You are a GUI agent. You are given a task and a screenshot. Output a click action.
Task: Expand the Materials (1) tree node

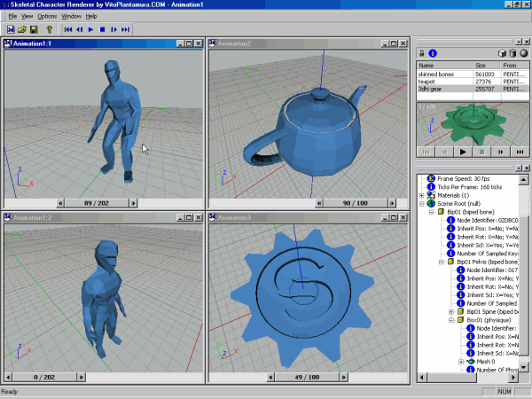(422, 195)
